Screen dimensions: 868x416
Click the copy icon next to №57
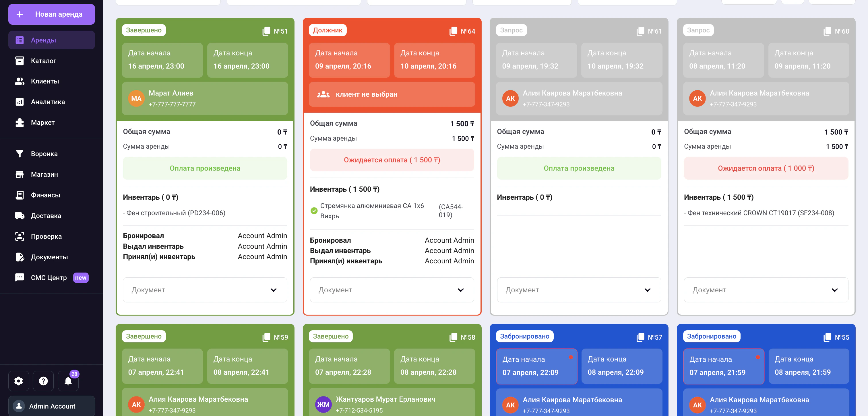tap(640, 337)
